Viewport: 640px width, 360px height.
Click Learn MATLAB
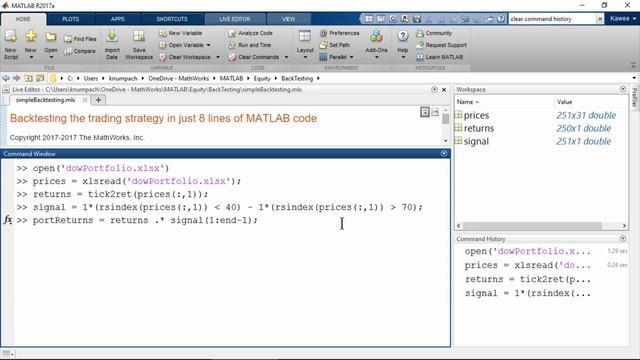point(440,57)
